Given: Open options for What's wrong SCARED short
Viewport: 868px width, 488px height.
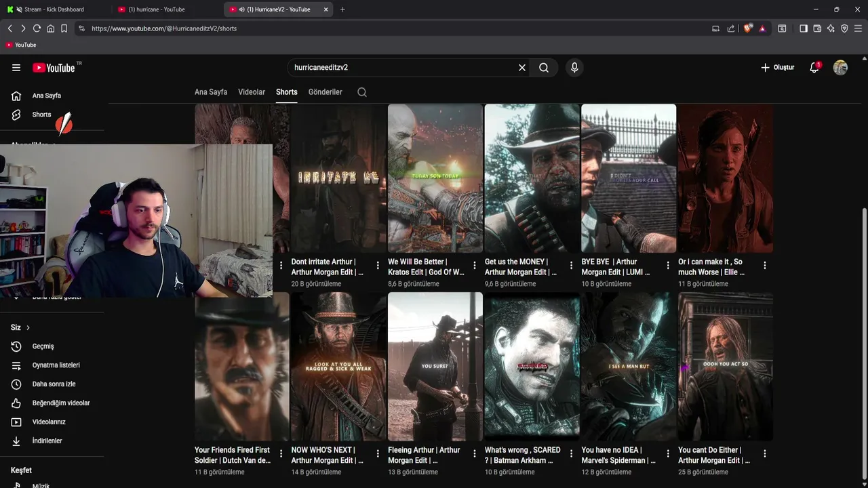Looking at the screenshot, I should 571,454.
